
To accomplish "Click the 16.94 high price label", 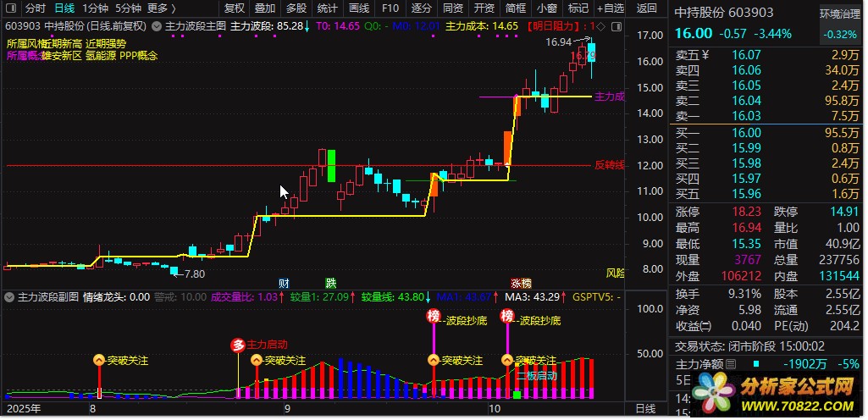I will (558, 41).
